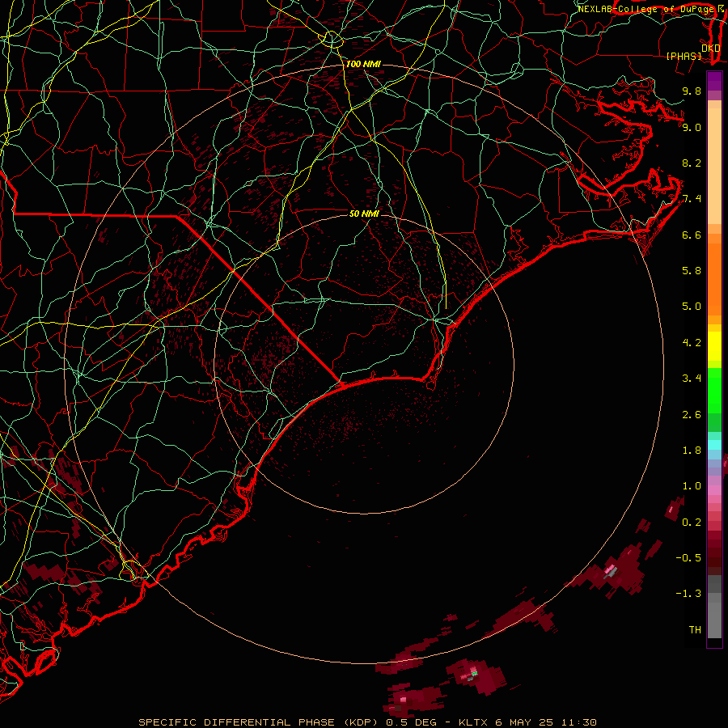Image resolution: width=728 pixels, height=728 pixels.
Task: Click the 7.4 scale label
Action: [692, 199]
